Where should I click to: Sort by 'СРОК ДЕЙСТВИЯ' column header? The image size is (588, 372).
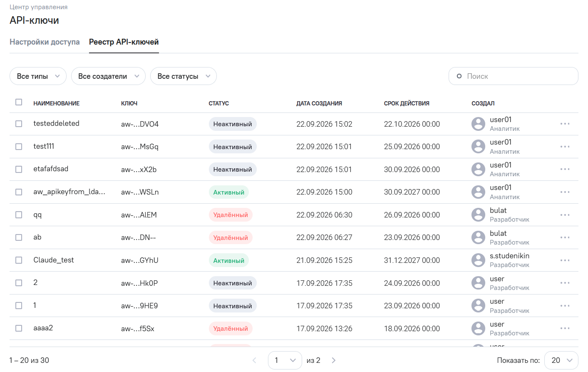(407, 103)
